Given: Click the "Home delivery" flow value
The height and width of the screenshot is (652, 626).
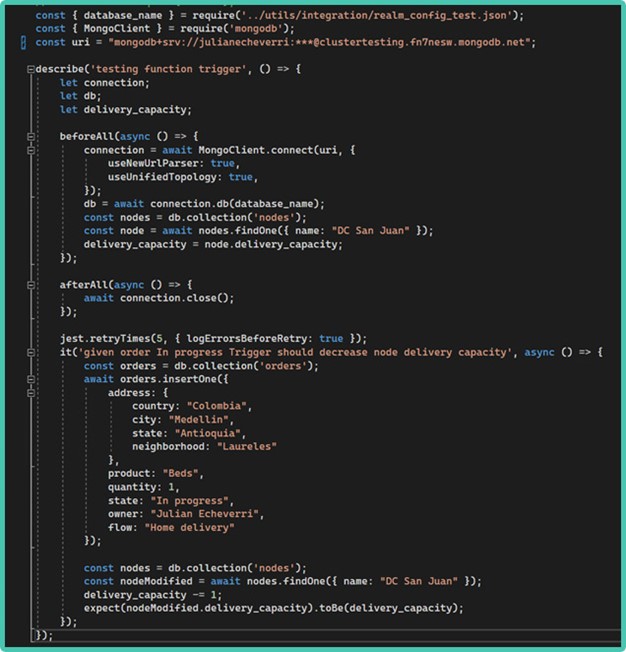Looking at the screenshot, I should point(189,528).
